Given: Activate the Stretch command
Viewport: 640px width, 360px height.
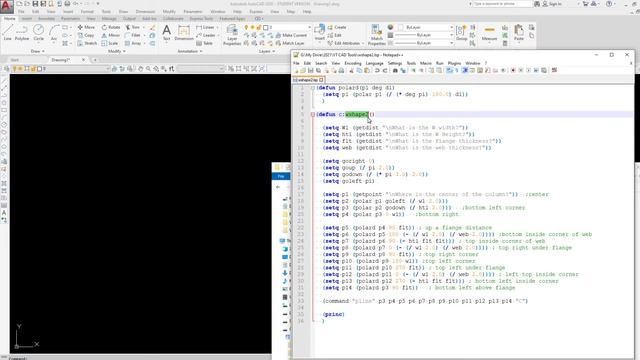Looking at the screenshot, I should (x=87, y=43).
